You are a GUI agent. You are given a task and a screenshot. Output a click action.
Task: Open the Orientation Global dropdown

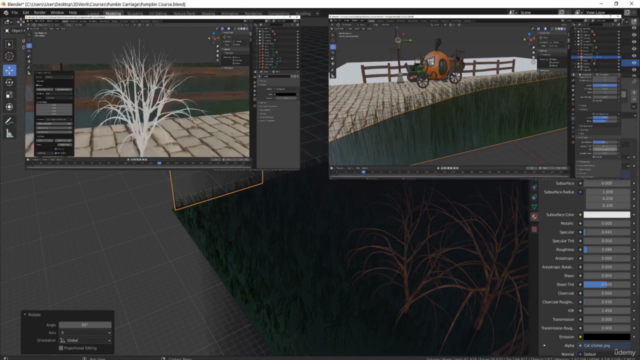click(x=85, y=340)
